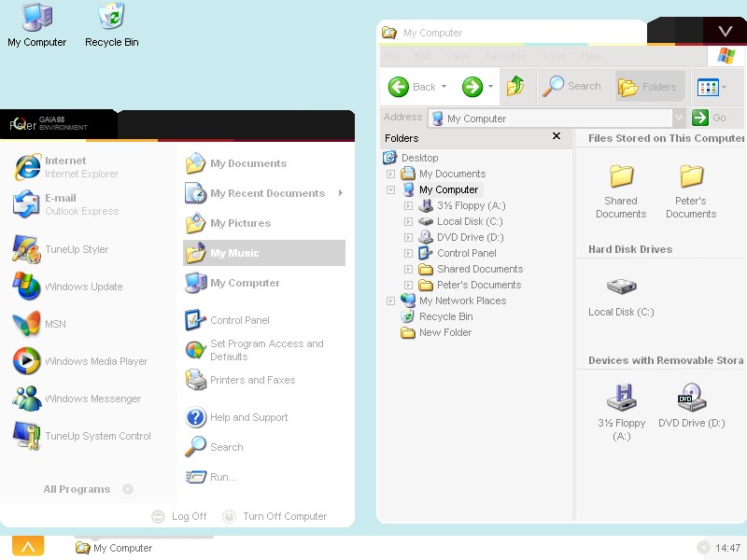Select 3½ Floppy (A:) in right pane

[x=621, y=412]
